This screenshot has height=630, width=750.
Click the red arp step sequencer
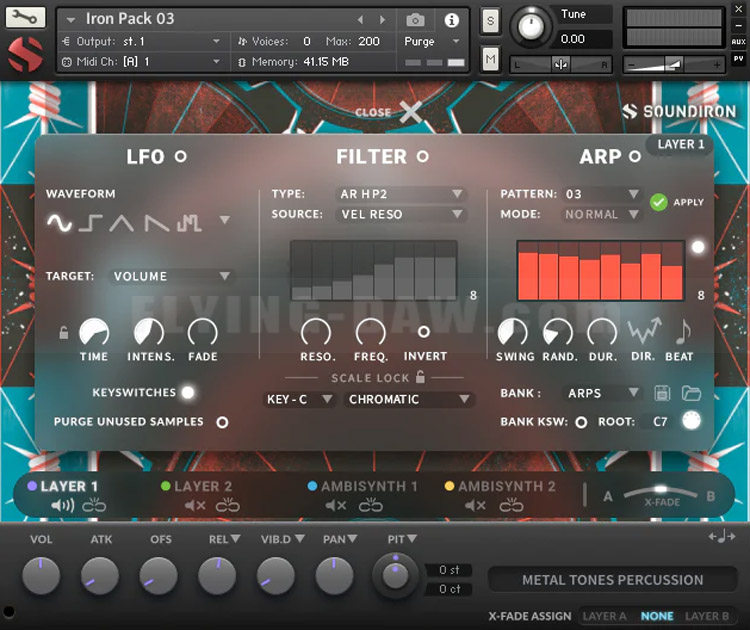[x=601, y=270]
